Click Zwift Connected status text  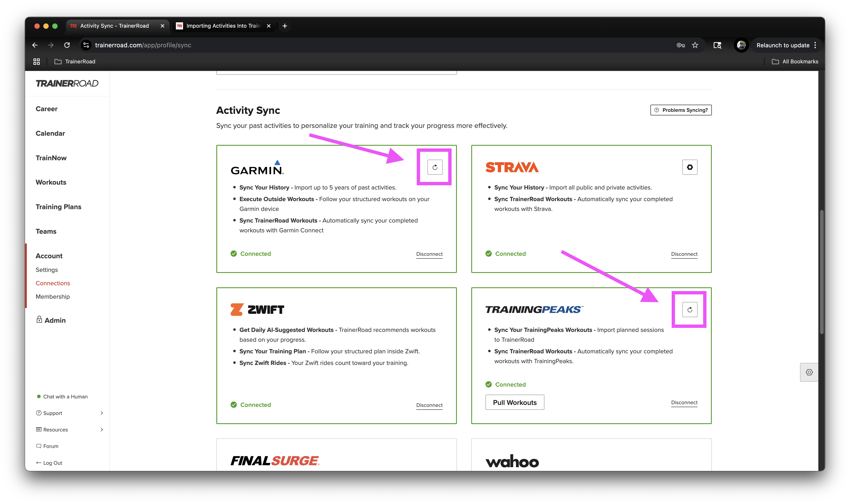[255, 405]
